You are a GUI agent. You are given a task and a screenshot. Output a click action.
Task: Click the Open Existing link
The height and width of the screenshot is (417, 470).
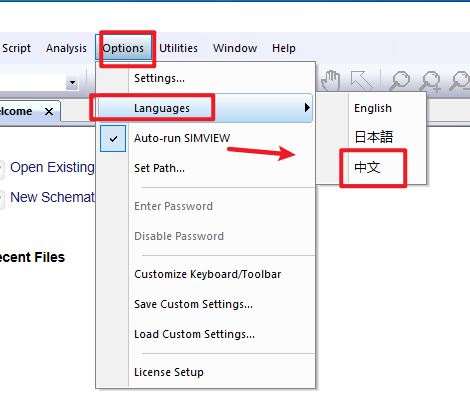tap(52, 167)
